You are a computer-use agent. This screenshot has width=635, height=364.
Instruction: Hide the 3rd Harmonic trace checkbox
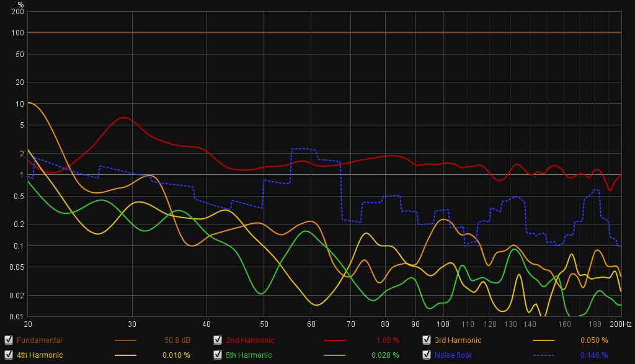[427, 340]
